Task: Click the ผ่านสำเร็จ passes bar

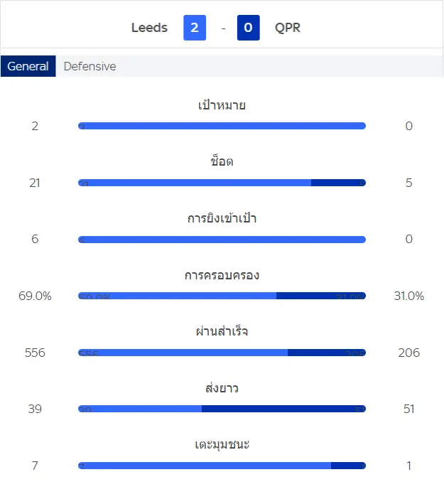Action: (x=222, y=353)
